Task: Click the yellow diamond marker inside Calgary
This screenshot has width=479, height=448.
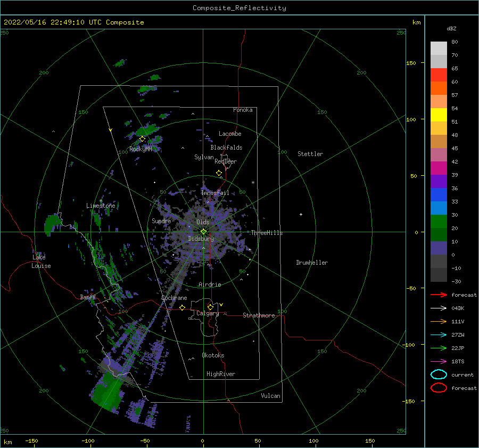Action: coord(210,307)
